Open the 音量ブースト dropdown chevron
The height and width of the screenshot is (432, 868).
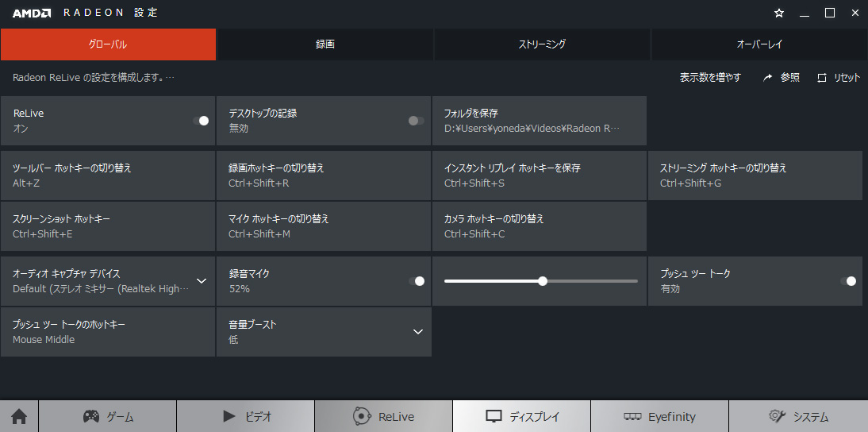(418, 332)
